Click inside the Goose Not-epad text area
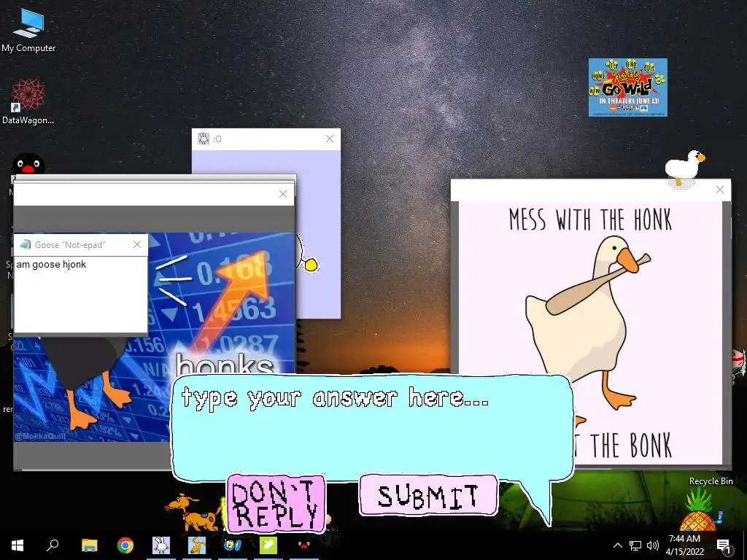 81,295
